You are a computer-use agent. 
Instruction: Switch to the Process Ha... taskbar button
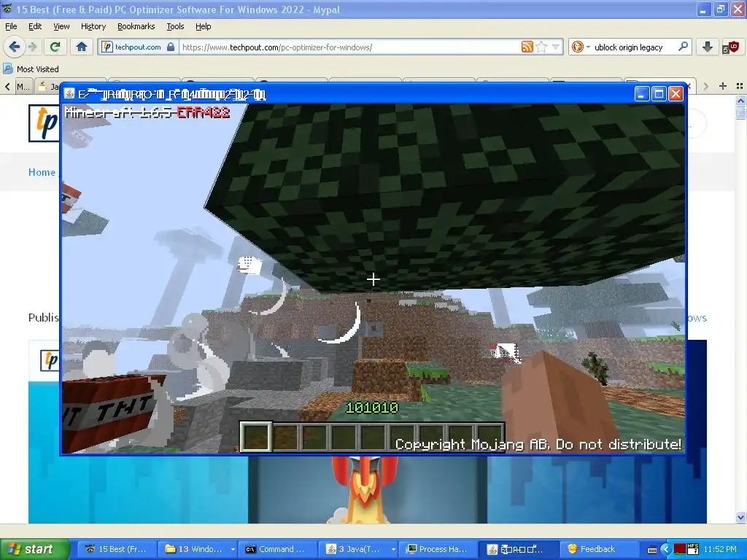(437, 549)
